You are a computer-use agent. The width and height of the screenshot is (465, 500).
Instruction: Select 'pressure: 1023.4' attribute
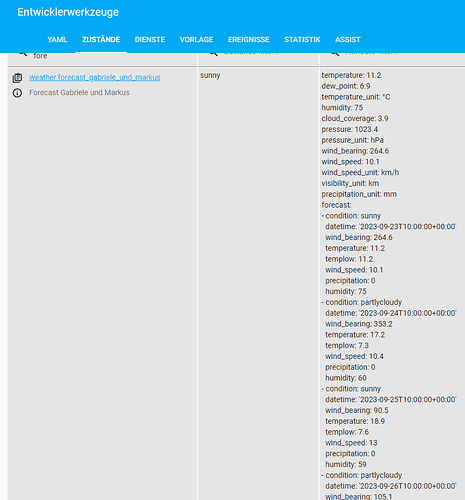click(350, 129)
